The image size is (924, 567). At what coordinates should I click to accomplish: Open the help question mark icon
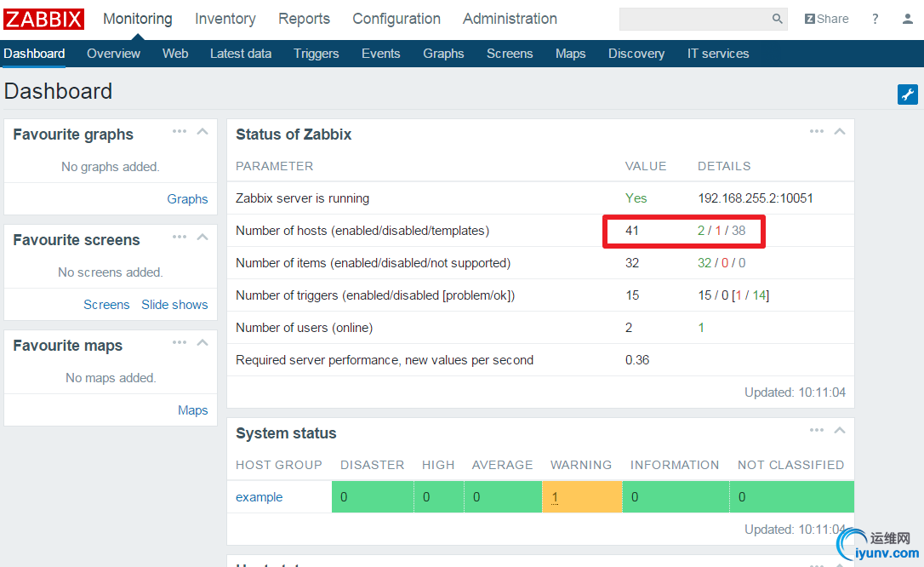point(876,19)
